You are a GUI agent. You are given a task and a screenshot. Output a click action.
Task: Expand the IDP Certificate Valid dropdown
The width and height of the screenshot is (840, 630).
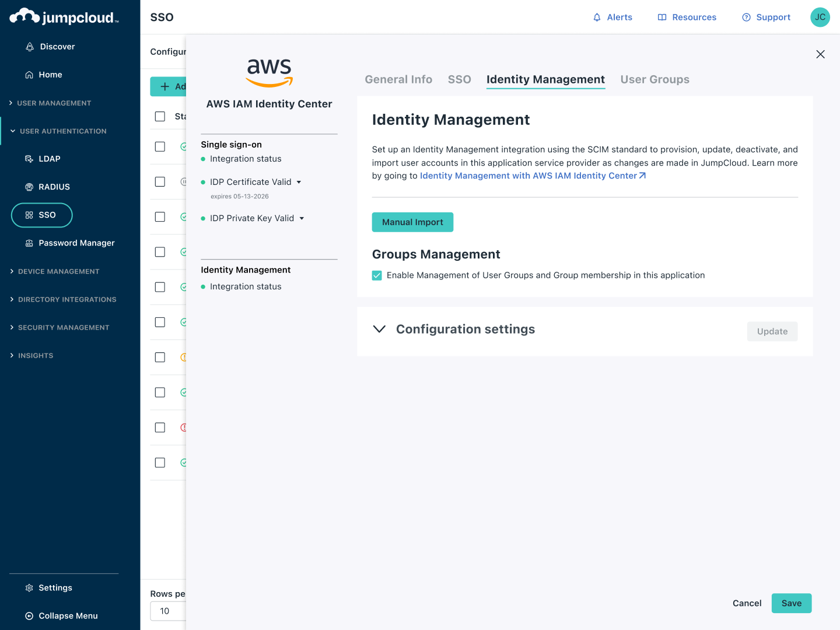[299, 181]
